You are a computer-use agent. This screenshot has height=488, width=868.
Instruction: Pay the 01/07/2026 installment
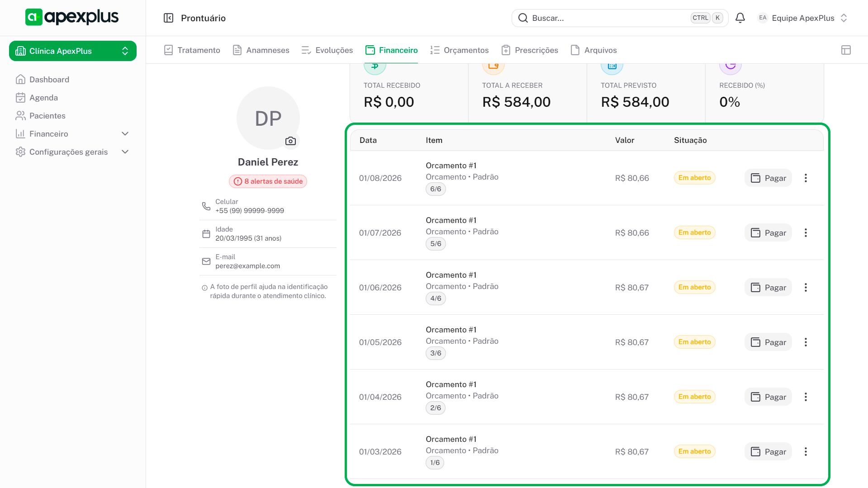click(768, 233)
